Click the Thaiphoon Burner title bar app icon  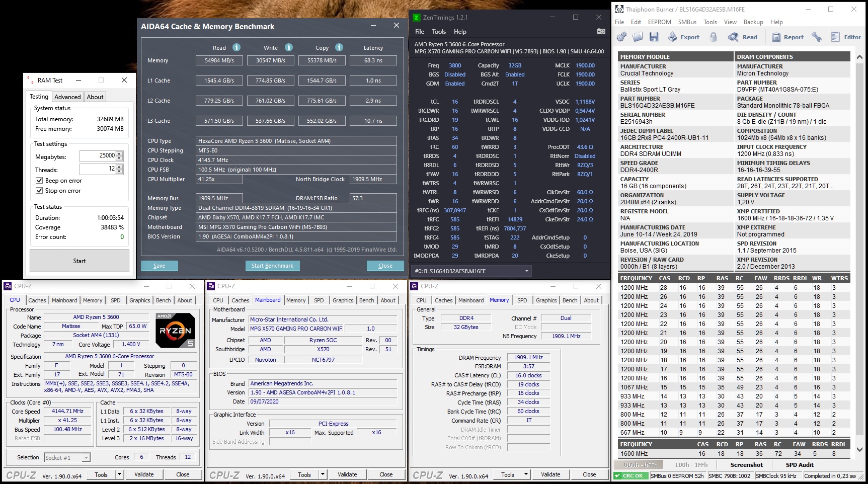click(618, 9)
